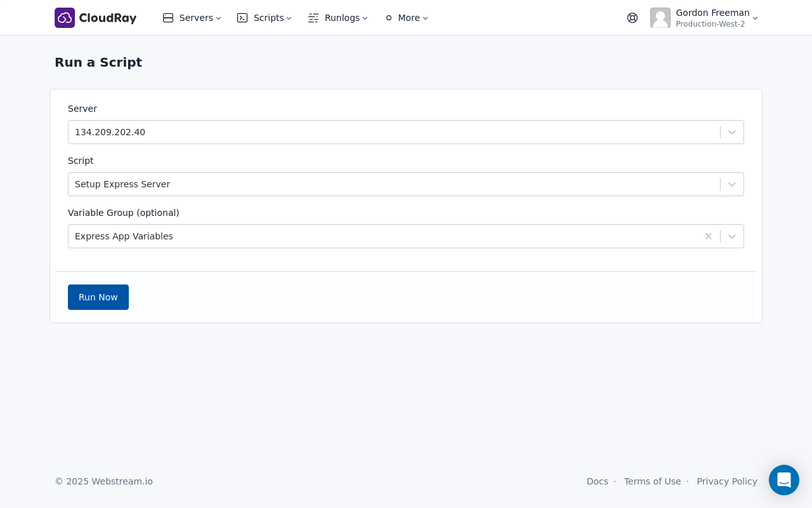The height and width of the screenshot is (508, 812).
Task: Click the Run Now button
Action: point(98,297)
